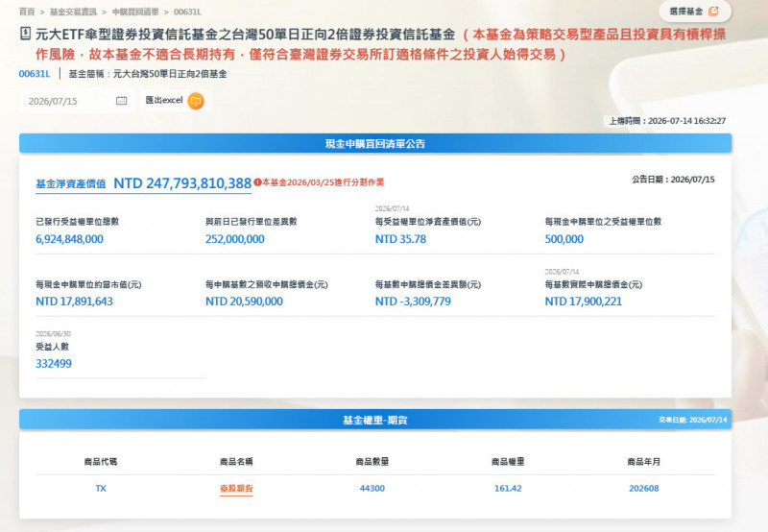Select product weight value 161.42
This screenshot has height=532, width=768.
pyautogui.click(x=508, y=489)
